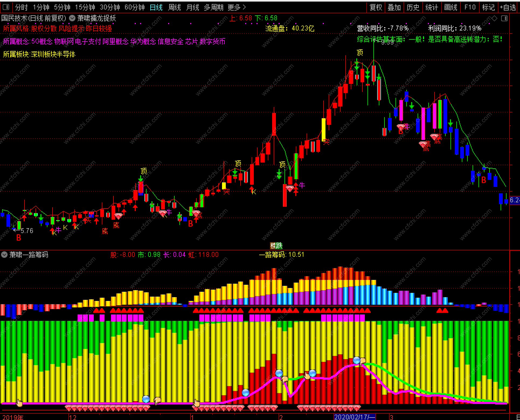This screenshot has height=420, width=520.
Task: Click the 模跌 label below main chart
Action: click(276, 245)
